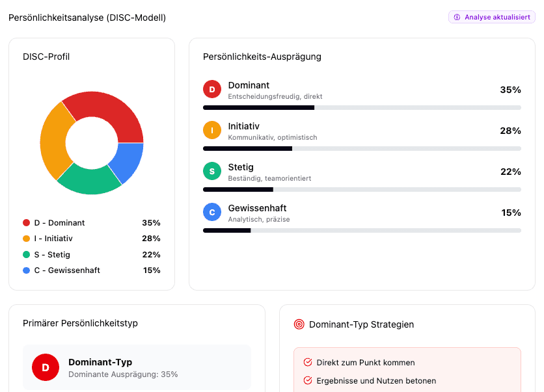The height and width of the screenshot is (392, 544).
Task: Click the Analytisch, präzise description
Action: coord(259,219)
